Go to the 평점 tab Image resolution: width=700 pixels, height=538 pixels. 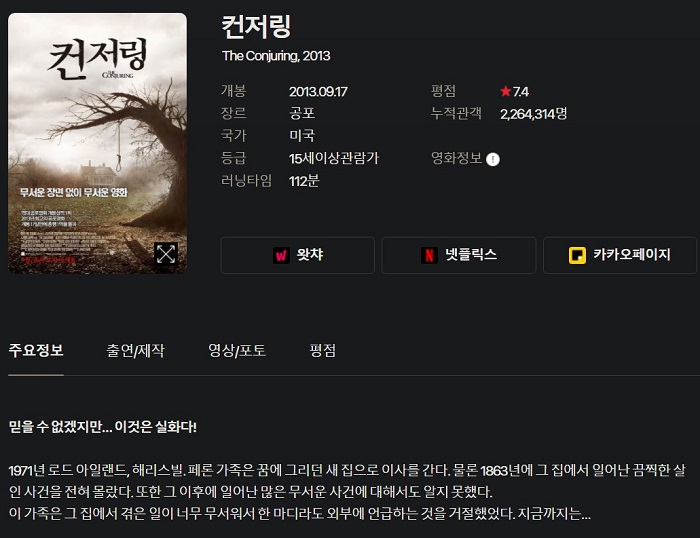click(323, 350)
